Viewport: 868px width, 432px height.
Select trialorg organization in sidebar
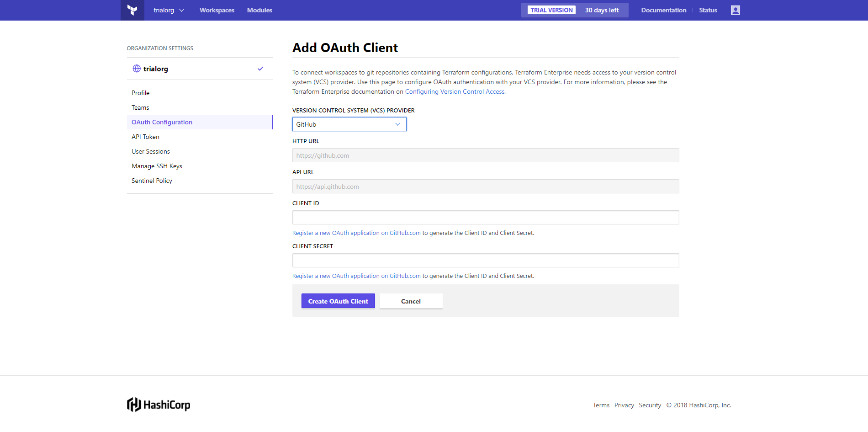[200, 69]
